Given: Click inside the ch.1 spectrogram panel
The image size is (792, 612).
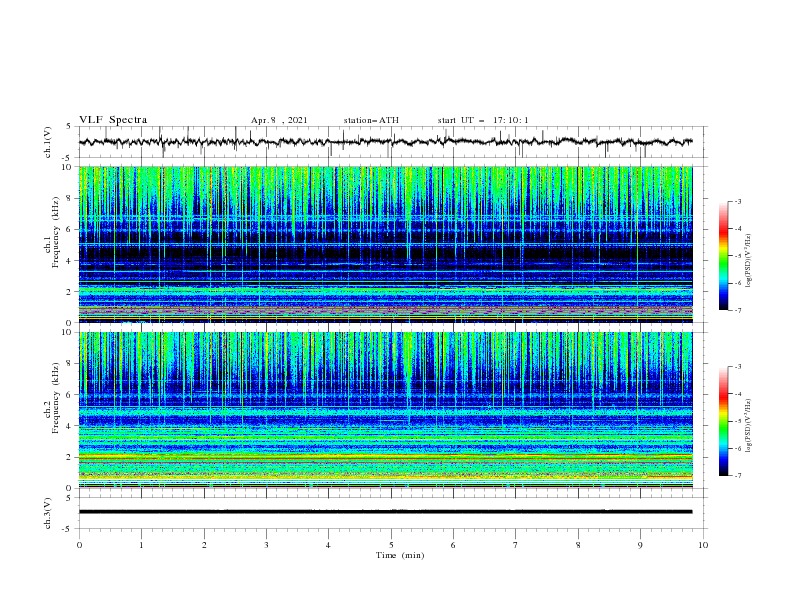Looking at the screenshot, I should pos(385,244).
